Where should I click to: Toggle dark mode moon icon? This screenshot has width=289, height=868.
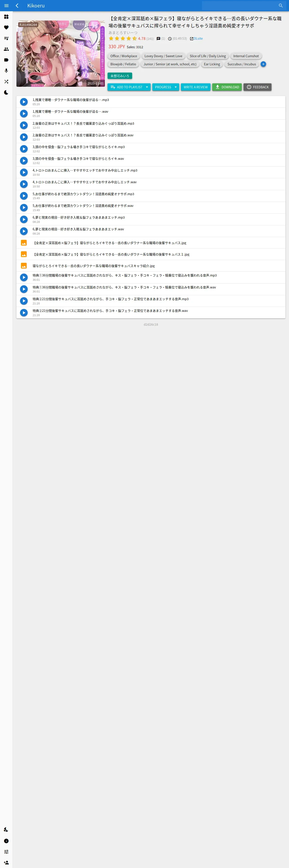point(6,92)
